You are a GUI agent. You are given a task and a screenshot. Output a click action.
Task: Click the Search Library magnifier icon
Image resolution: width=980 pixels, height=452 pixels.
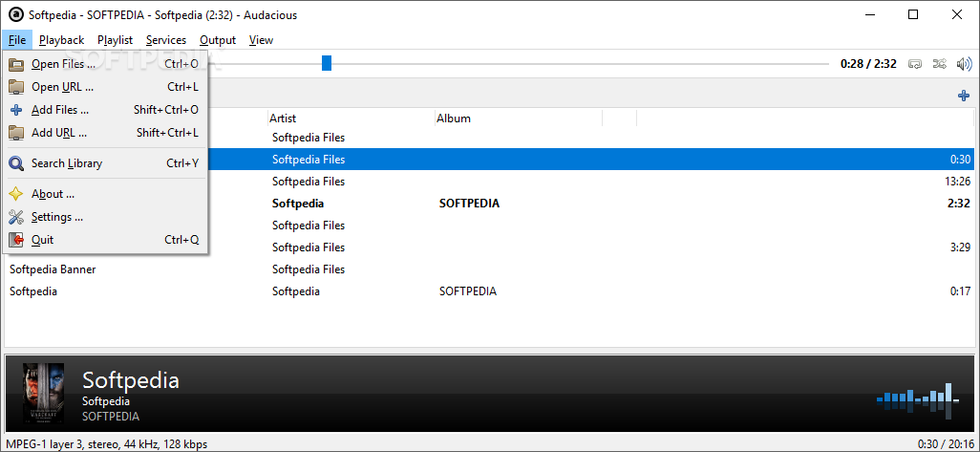point(16,163)
